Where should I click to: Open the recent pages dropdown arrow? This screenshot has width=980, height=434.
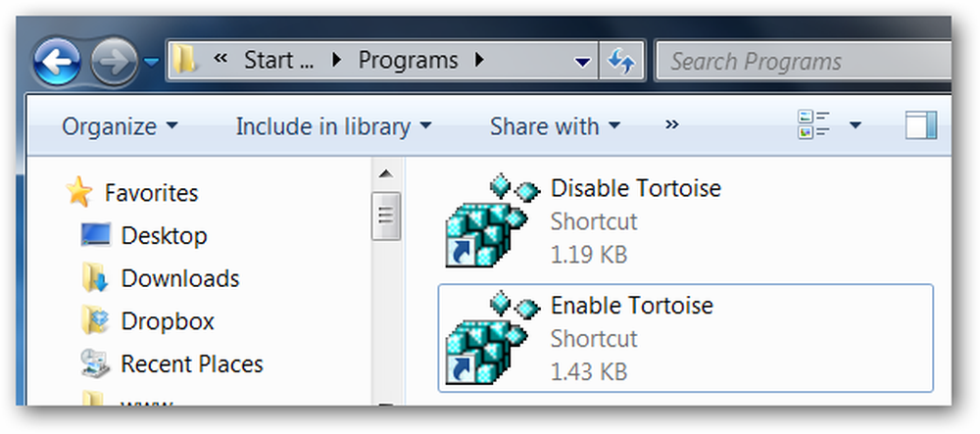tap(151, 61)
